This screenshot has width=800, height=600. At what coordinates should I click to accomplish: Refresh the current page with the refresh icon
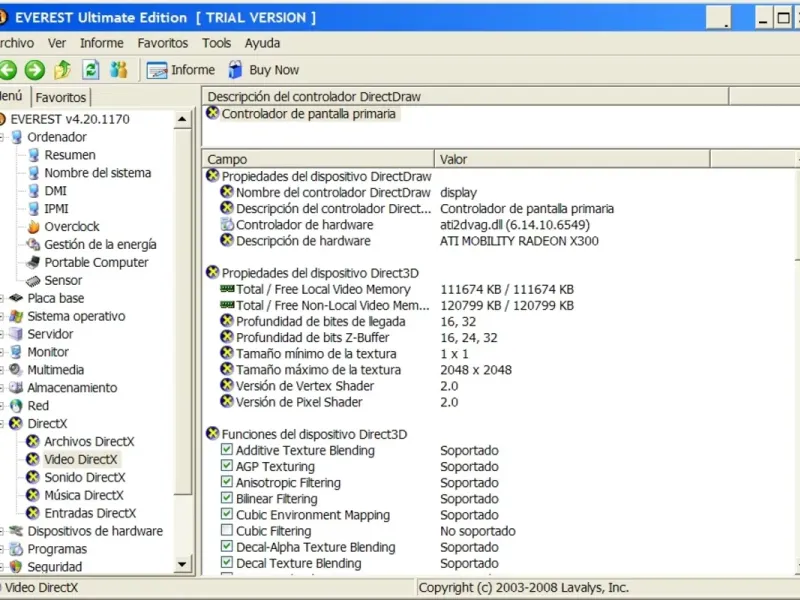click(x=91, y=70)
